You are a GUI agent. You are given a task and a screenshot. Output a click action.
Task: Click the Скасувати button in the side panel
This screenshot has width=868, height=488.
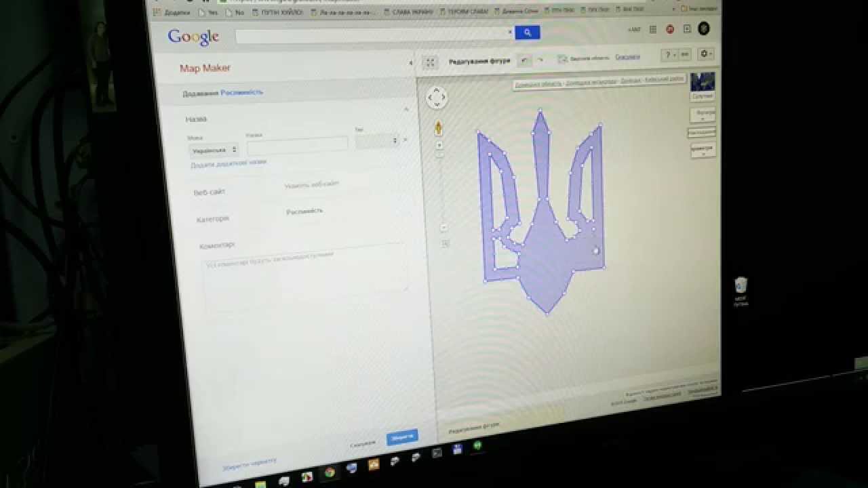tap(363, 444)
